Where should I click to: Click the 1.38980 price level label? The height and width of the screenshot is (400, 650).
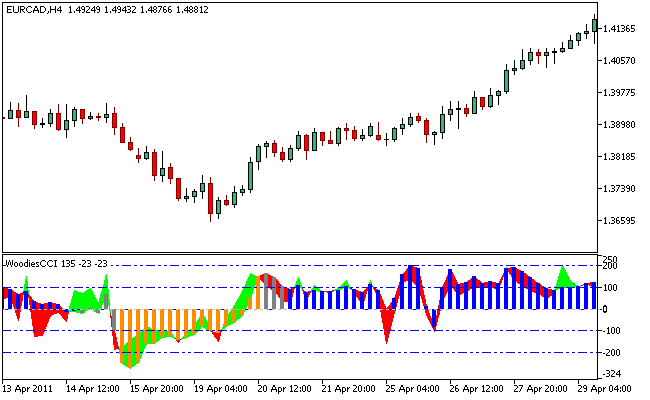pos(618,124)
